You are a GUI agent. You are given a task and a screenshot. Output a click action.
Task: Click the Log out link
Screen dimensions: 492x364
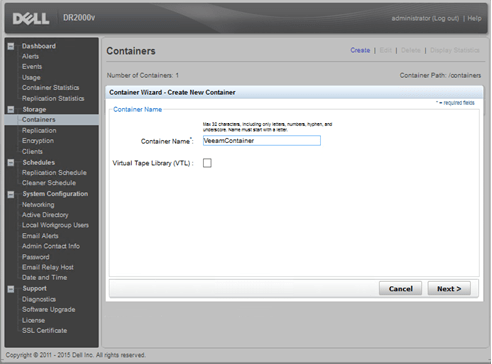point(445,18)
